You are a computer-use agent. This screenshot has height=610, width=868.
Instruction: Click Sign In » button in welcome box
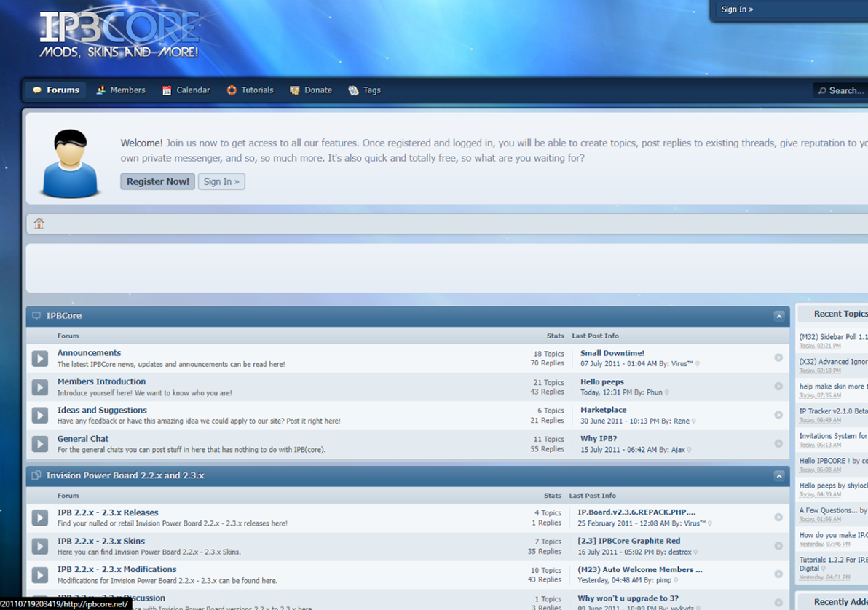pyautogui.click(x=221, y=181)
